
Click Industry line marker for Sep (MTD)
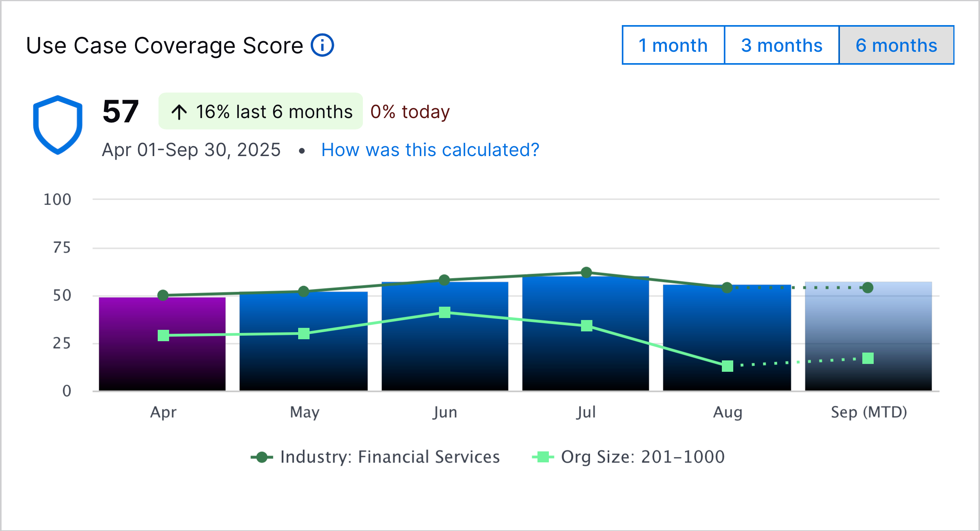[868, 288]
